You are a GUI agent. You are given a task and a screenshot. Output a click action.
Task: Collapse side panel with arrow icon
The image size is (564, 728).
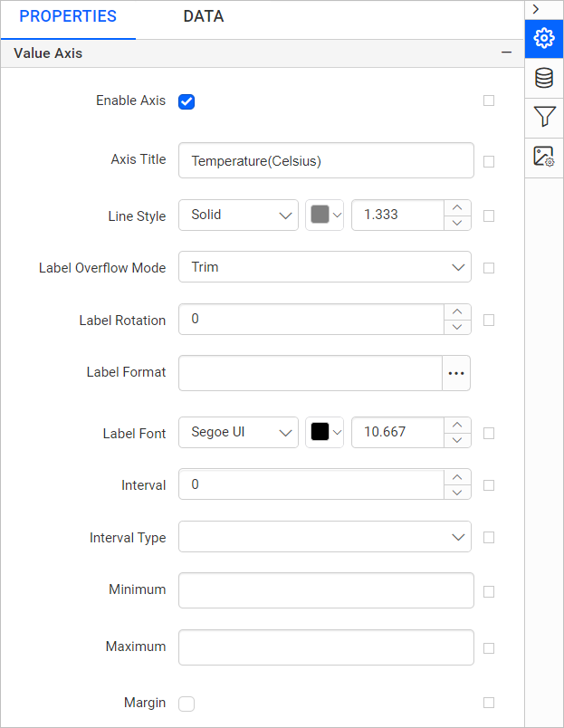click(x=536, y=9)
